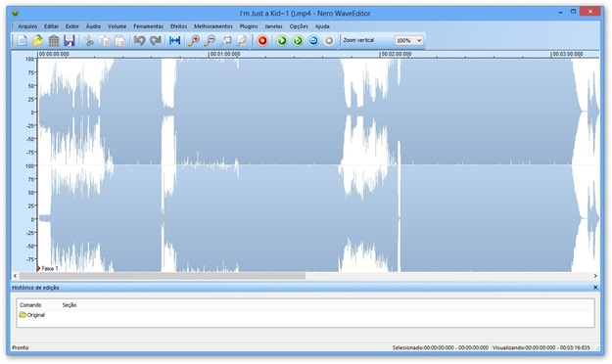Click the zoom full view magnifier icon
Screen dimensions: 612x364
click(x=242, y=40)
